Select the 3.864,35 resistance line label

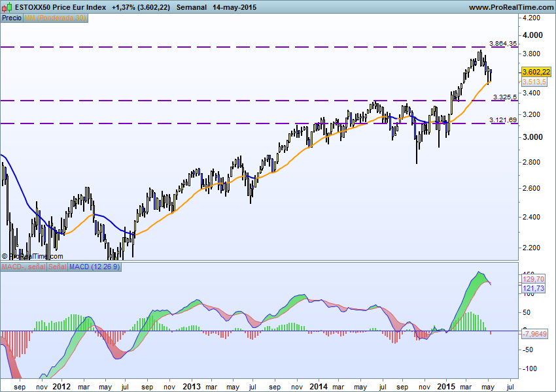pyautogui.click(x=504, y=43)
